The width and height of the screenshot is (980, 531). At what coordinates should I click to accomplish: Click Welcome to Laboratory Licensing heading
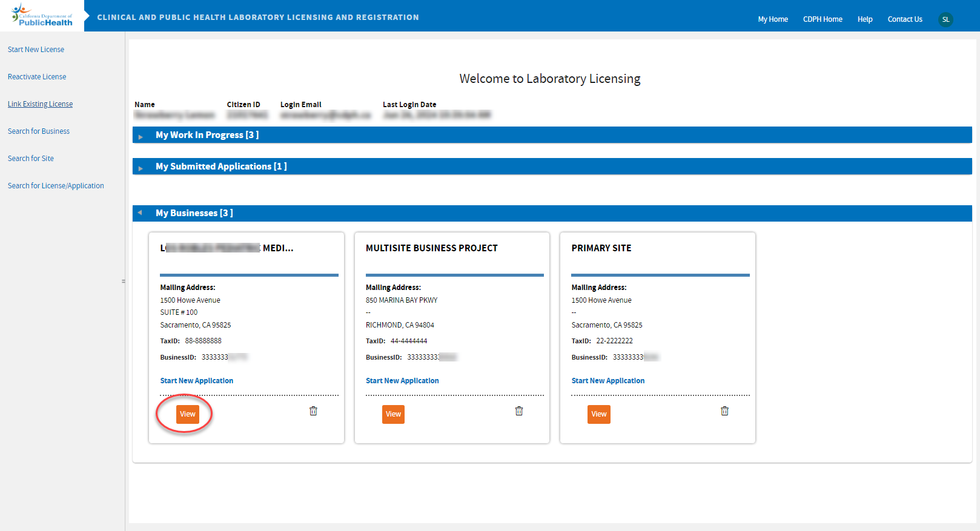coord(550,79)
